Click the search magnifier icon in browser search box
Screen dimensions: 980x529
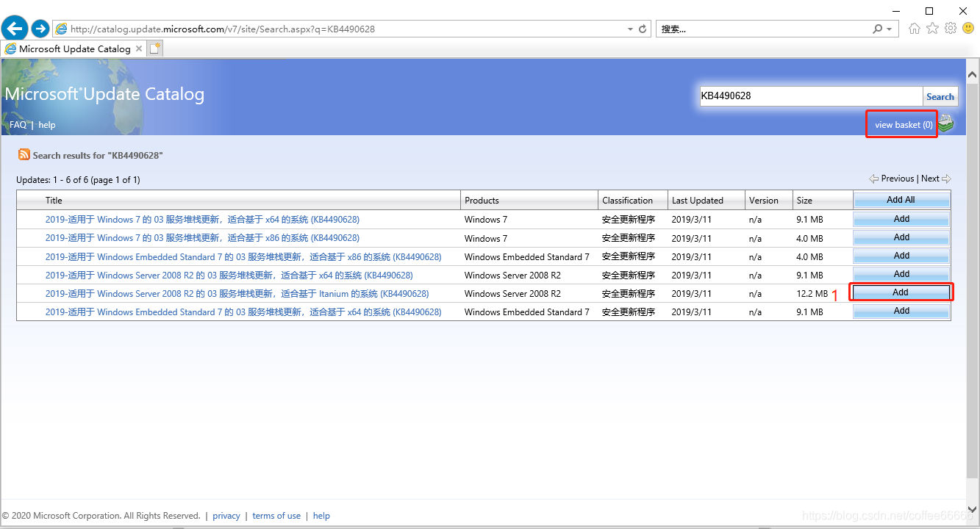pos(877,29)
